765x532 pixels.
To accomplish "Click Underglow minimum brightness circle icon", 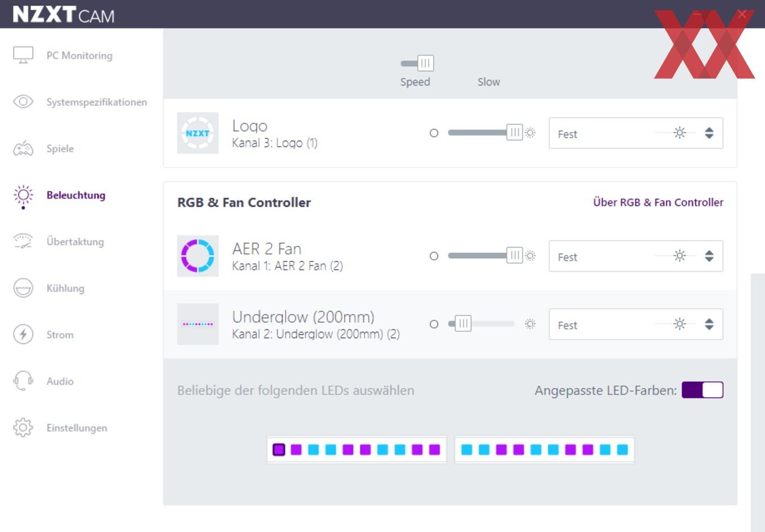I will [x=434, y=324].
